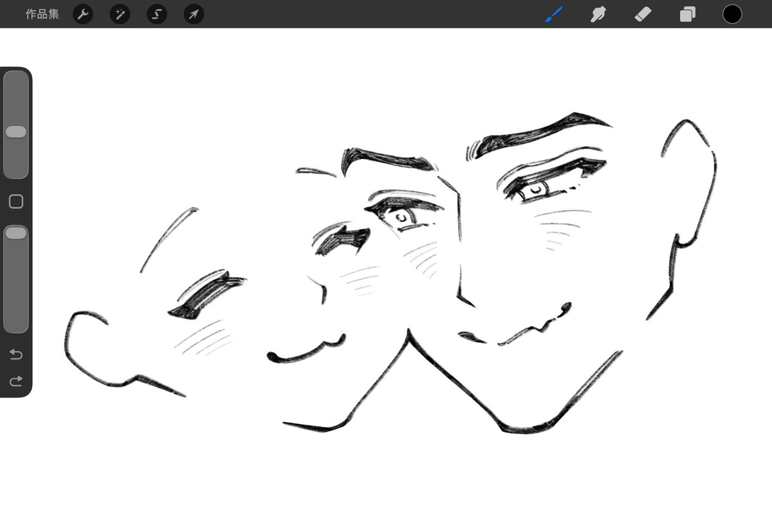Select the Paint brush tool
This screenshot has height=532, width=772.
(x=553, y=14)
